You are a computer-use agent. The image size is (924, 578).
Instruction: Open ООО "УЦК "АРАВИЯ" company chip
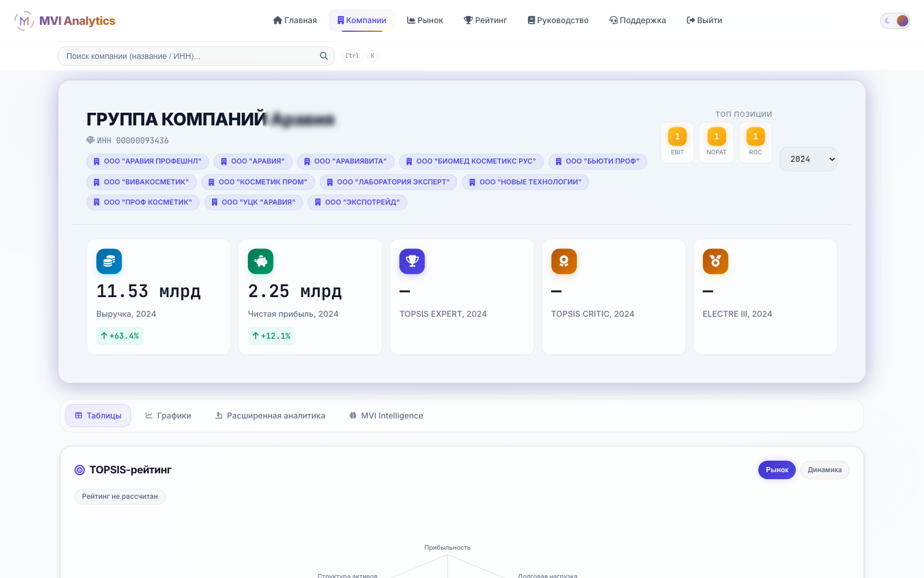coord(254,202)
